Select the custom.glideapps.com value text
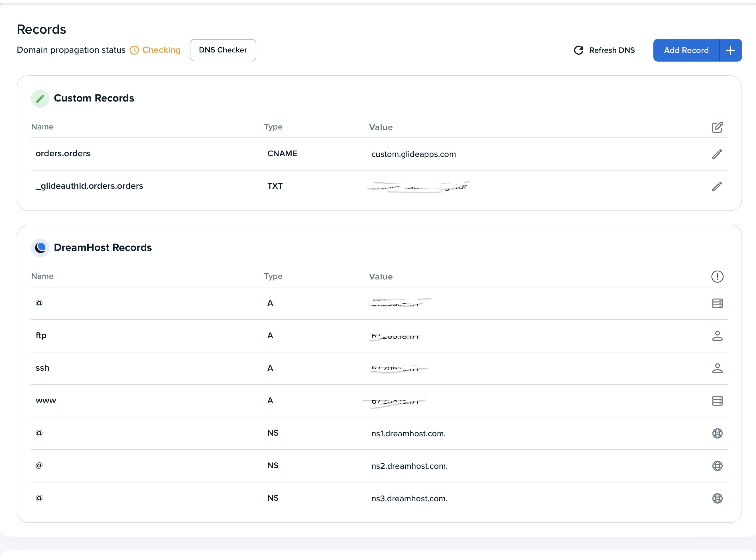756x560 pixels. (x=413, y=154)
